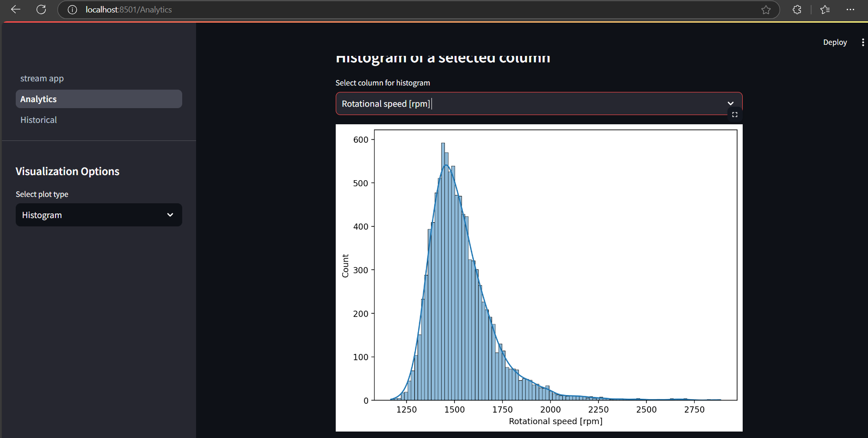Select the Analytics page in sidebar

click(x=99, y=99)
